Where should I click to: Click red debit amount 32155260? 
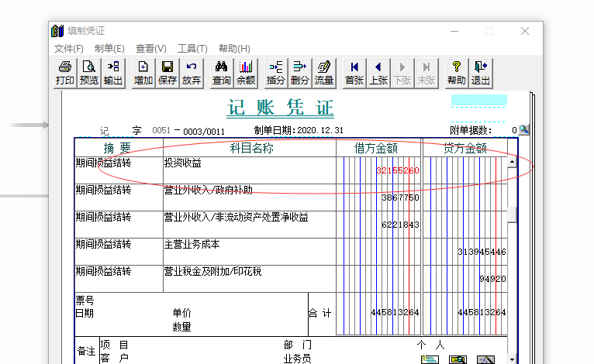397,170
